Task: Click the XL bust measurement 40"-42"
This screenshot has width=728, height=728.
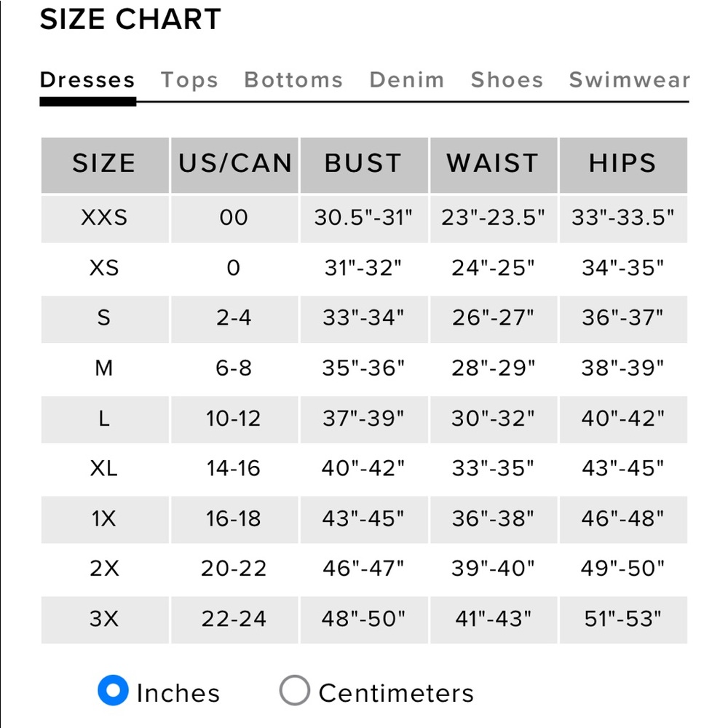Action: (x=363, y=468)
